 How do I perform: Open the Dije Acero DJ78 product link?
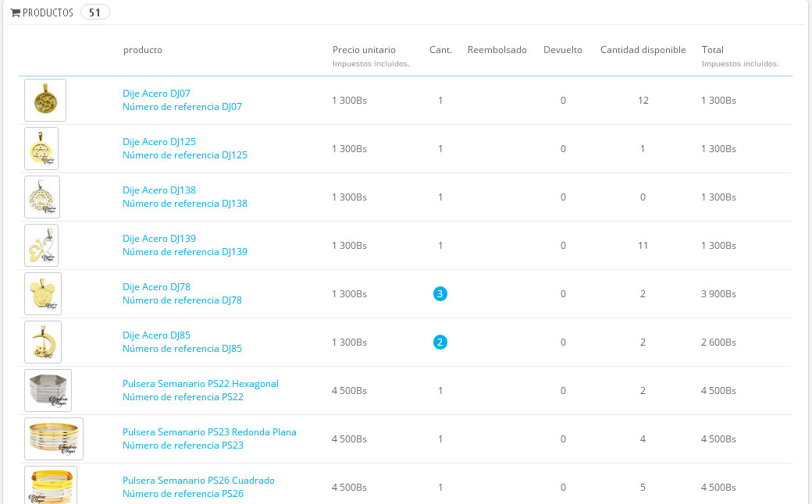tap(156, 286)
